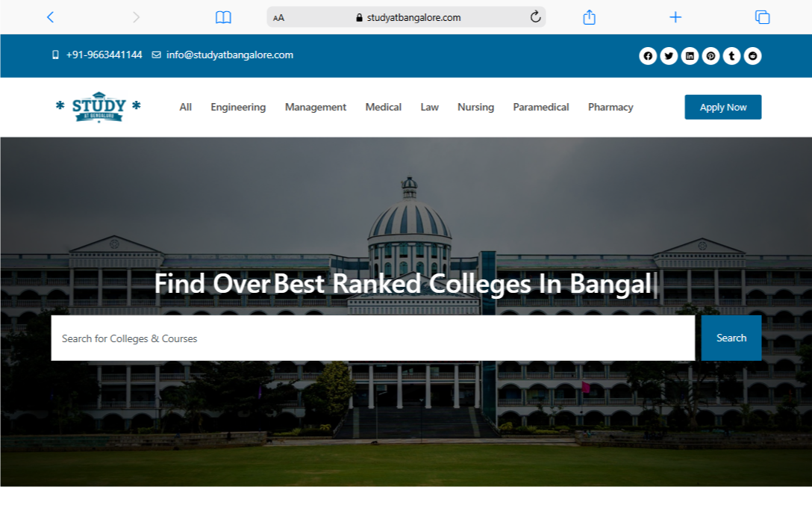812x508 pixels.
Task: Go to the Pharmacy menu item
Action: pyautogui.click(x=610, y=107)
